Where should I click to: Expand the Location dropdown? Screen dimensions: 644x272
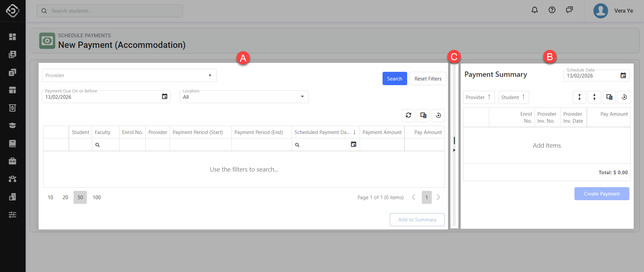coord(302,97)
